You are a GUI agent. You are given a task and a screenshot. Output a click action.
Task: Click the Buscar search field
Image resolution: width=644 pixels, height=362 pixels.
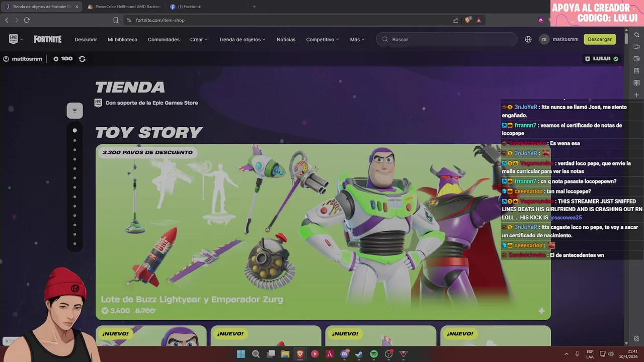pos(447,39)
